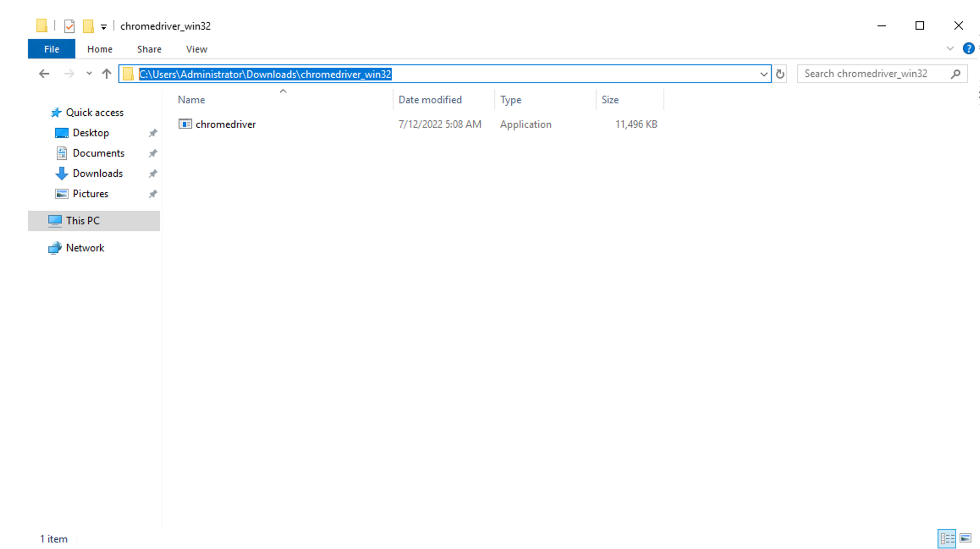This screenshot has width=980, height=549.
Task: Open the File menu tab
Action: click(x=52, y=49)
